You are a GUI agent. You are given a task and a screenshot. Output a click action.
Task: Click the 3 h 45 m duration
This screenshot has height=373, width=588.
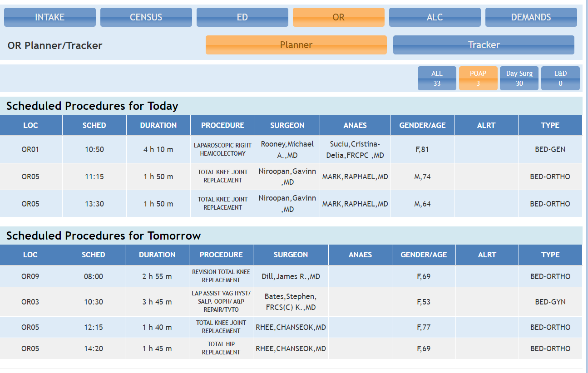pos(157,302)
